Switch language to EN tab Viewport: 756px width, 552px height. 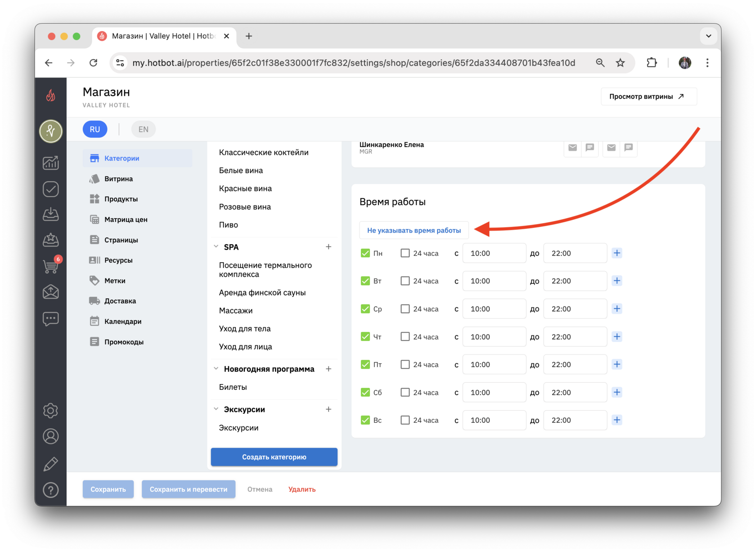pos(143,129)
